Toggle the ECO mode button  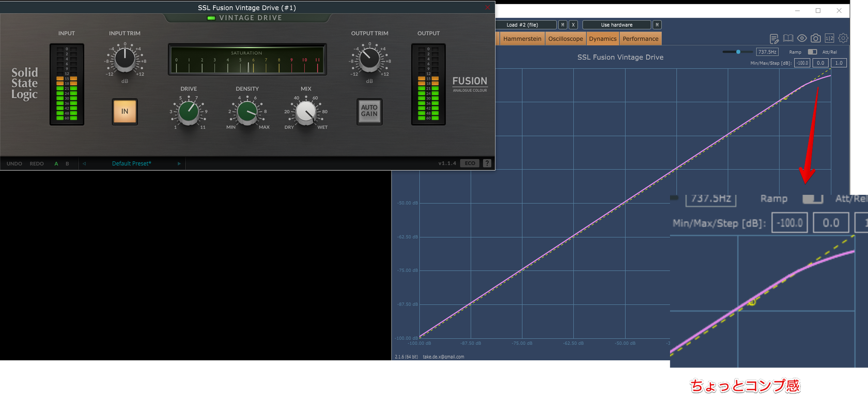point(470,163)
